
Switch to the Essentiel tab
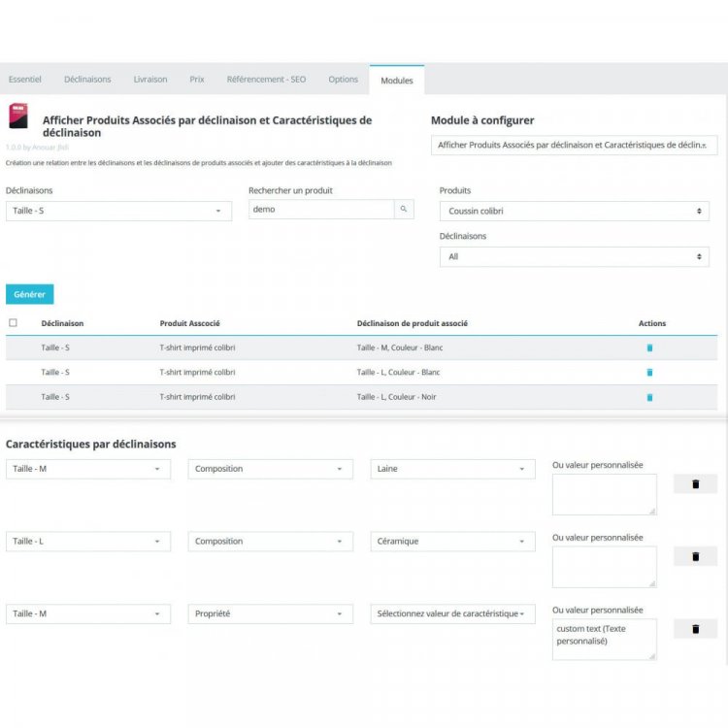[x=25, y=80]
